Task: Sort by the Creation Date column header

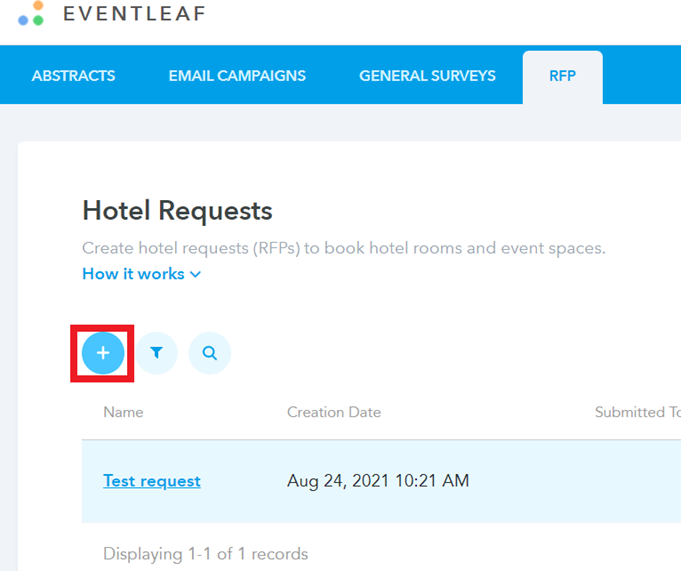Action: (x=334, y=412)
